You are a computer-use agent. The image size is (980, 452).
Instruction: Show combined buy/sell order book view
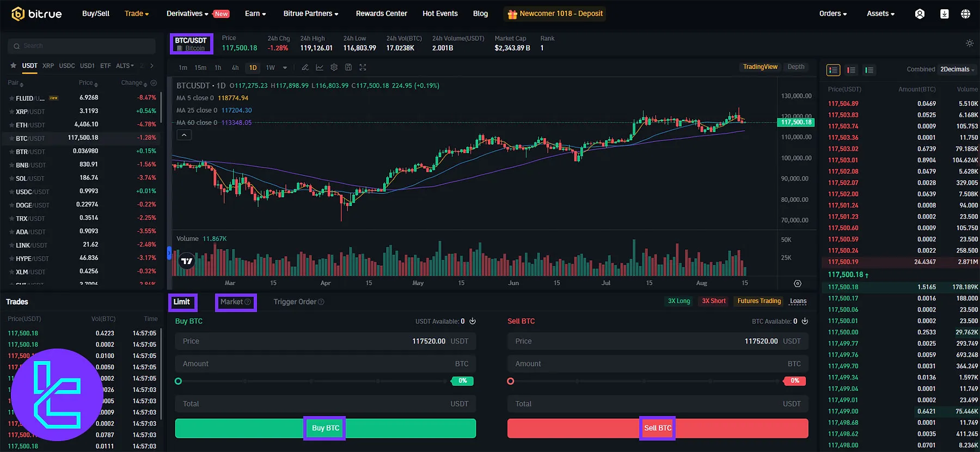pyautogui.click(x=833, y=70)
